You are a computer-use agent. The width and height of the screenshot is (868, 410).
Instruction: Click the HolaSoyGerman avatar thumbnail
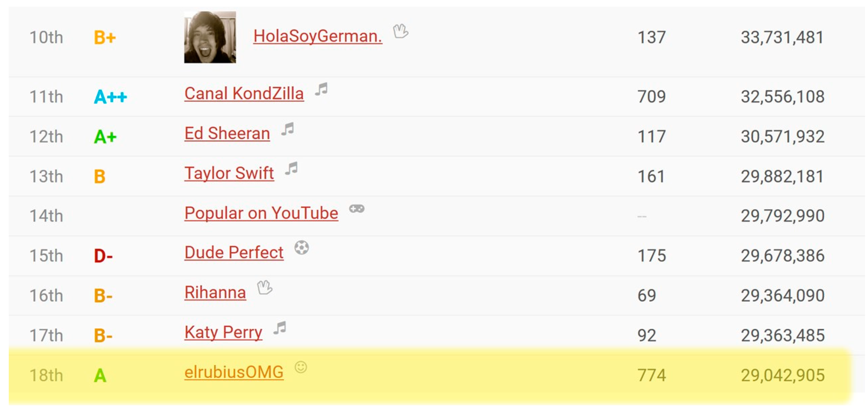pos(210,37)
